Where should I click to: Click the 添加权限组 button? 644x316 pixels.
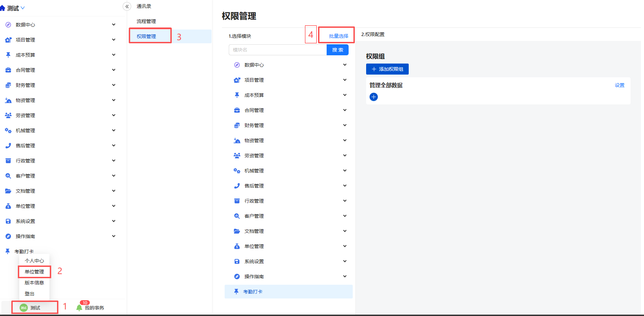pyautogui.click(x=387, y=69)
